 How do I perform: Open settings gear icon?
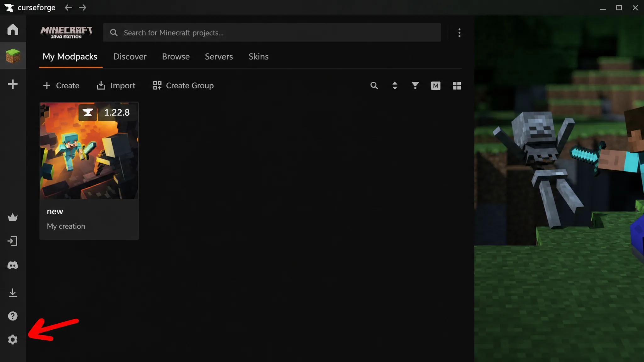(13, 340)
